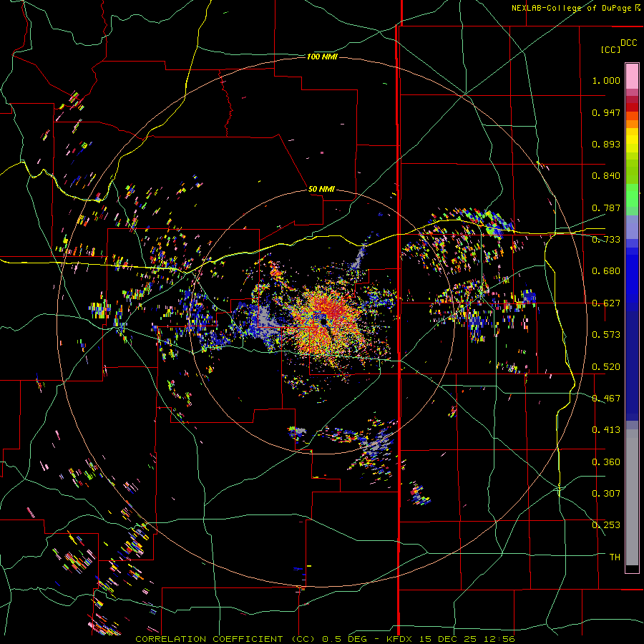Click the 100 NMI range ring label
Viewport: 644px width, 644px height.
(322, 57)
